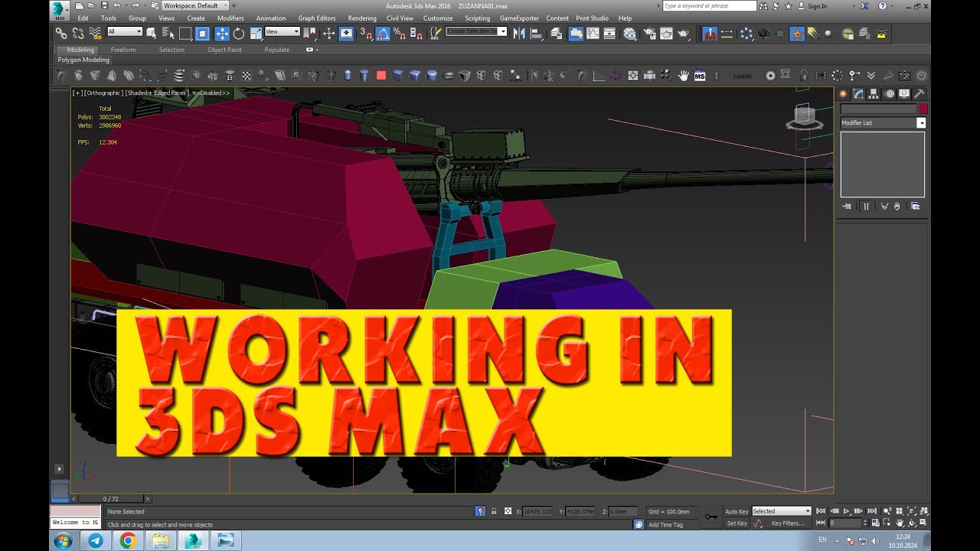Toggle Absolute/Offset transform type-in mode
The height and width of the screenshot is (551, 980).
pyautogui.click(x=508, y=511)
